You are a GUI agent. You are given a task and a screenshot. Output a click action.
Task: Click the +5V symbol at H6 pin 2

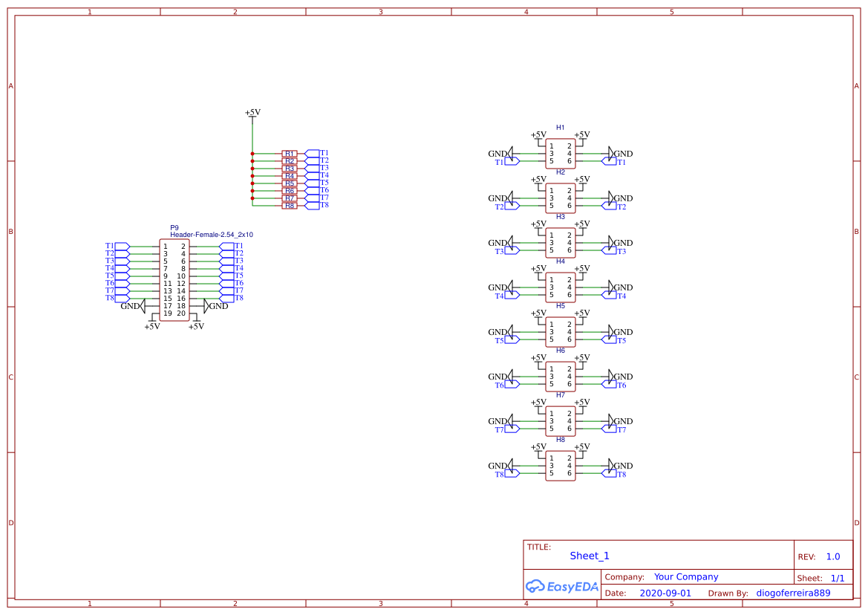[582, 360]
